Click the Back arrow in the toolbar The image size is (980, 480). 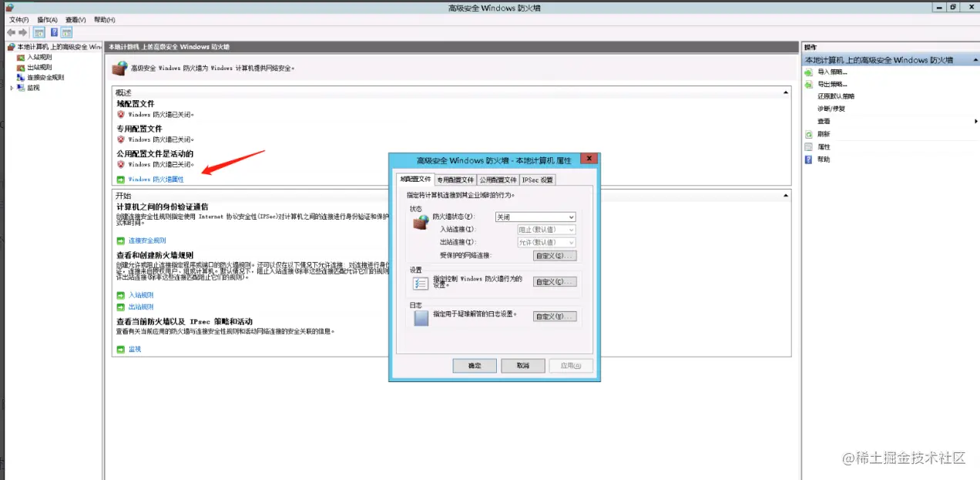point(11,32)
